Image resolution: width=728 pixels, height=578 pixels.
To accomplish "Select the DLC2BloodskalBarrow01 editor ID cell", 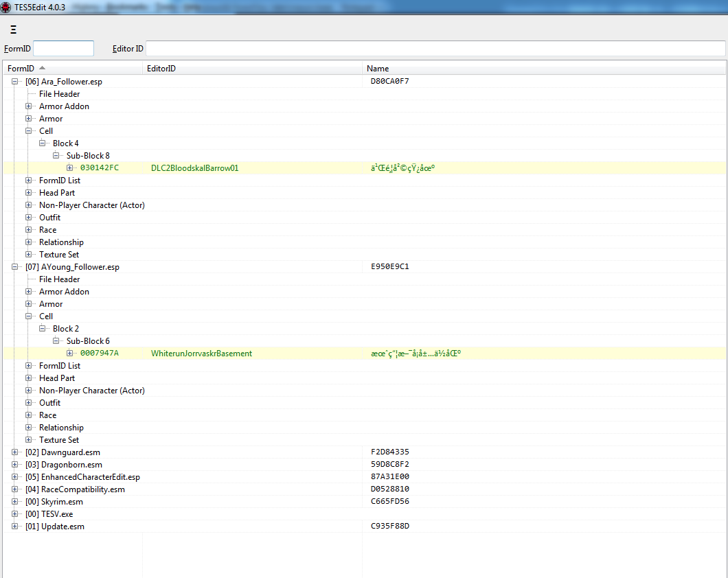I will point(195,168).
